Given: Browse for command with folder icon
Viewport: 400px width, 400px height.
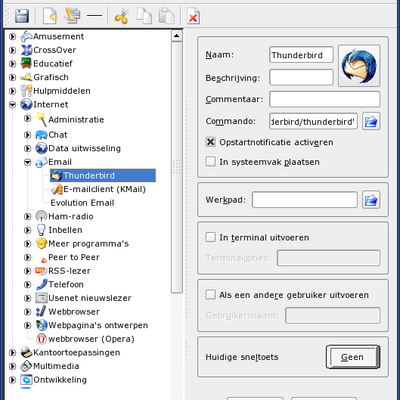Looking at the screenshot, I should point(371,121).
